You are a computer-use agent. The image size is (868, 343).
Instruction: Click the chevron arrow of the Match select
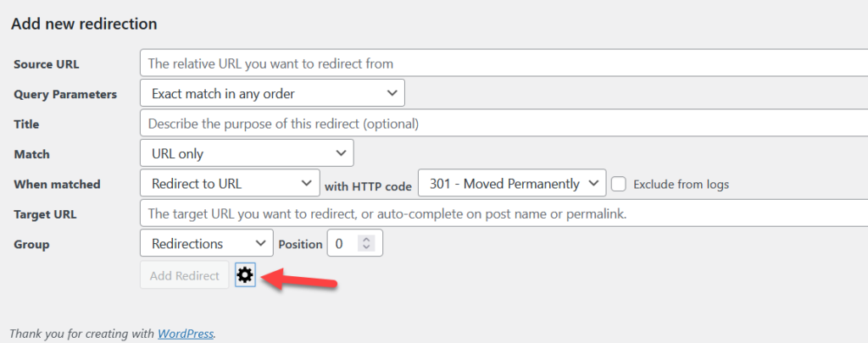tap(341, 153)
